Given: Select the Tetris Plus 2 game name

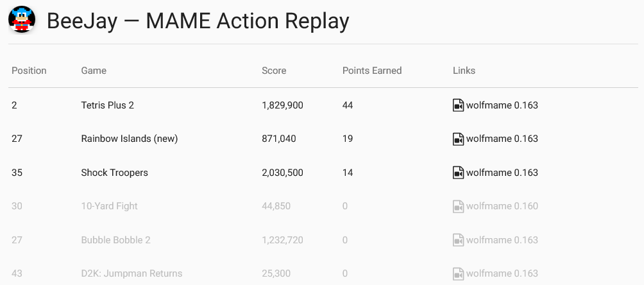Looking at the screenshot, I should click(107, 105).
